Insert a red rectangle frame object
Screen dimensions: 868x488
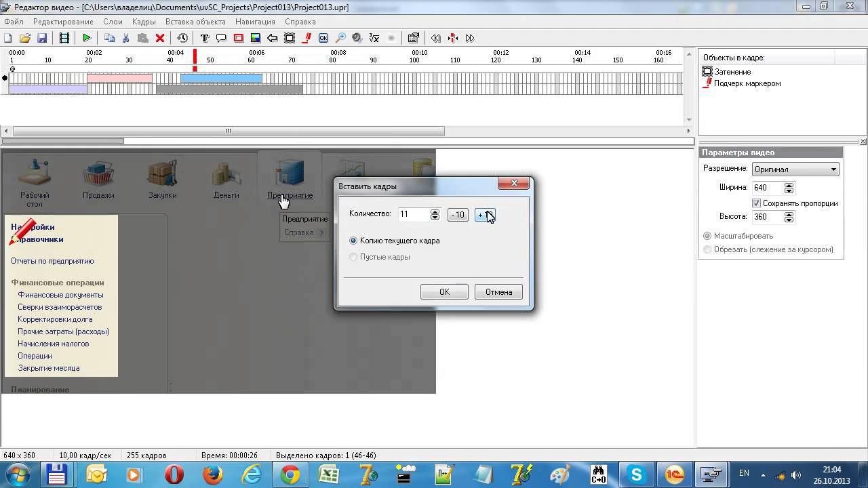[x=239, y=38]
